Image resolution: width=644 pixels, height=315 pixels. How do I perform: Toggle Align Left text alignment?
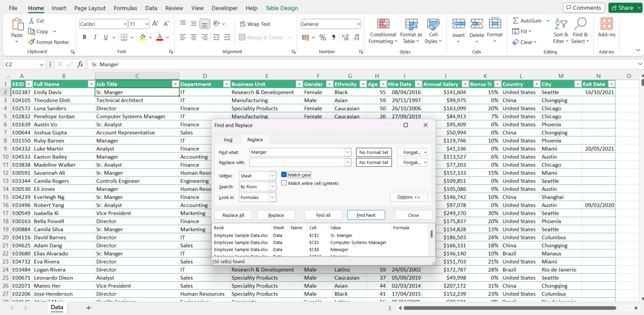tap(183, 37)
